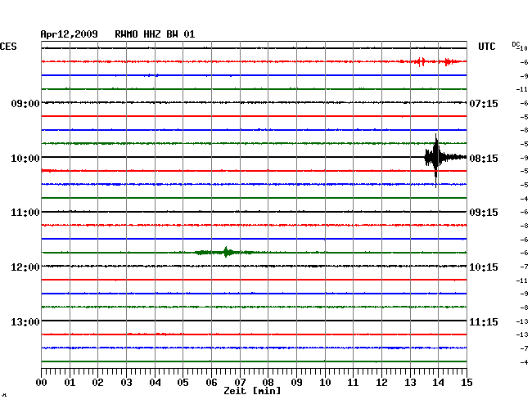The width and height of the screenshot is (532, 404).
Task: Click the 07:15 UTC time label
Action: (x=484, y=103)
